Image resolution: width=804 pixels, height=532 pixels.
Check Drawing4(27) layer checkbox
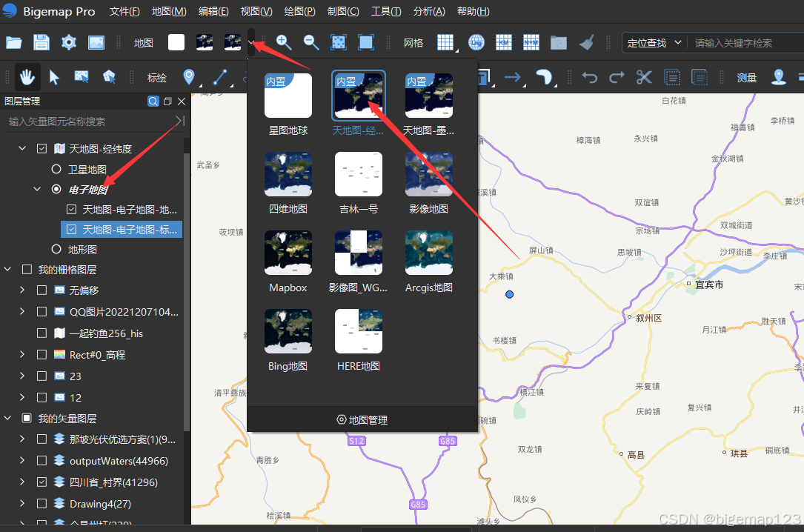click(42, 503)
